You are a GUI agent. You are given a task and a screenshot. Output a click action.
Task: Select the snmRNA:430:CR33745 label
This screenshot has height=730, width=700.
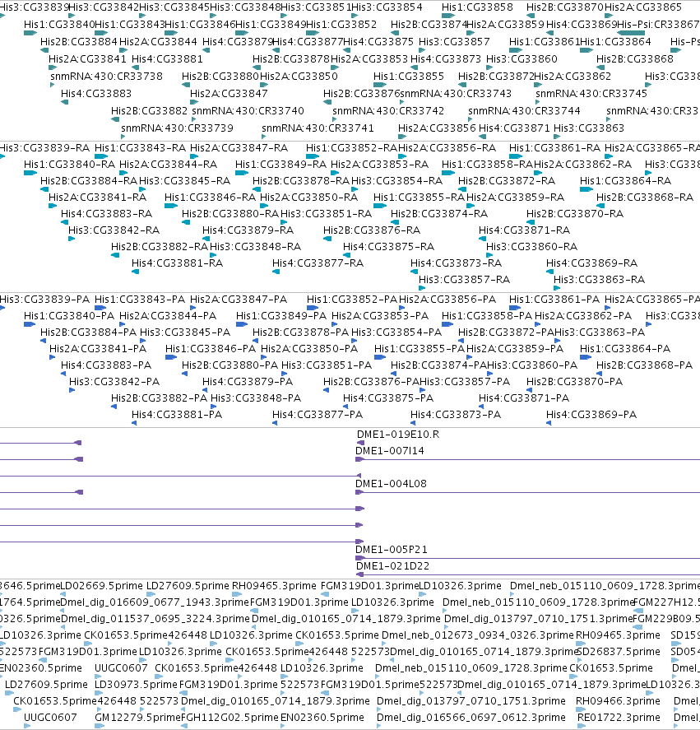coord(591,94)
